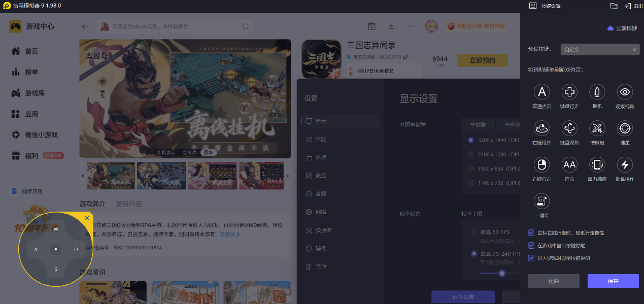
Task: Expand 查看更多 in game description
Action: tap(230, 234)
